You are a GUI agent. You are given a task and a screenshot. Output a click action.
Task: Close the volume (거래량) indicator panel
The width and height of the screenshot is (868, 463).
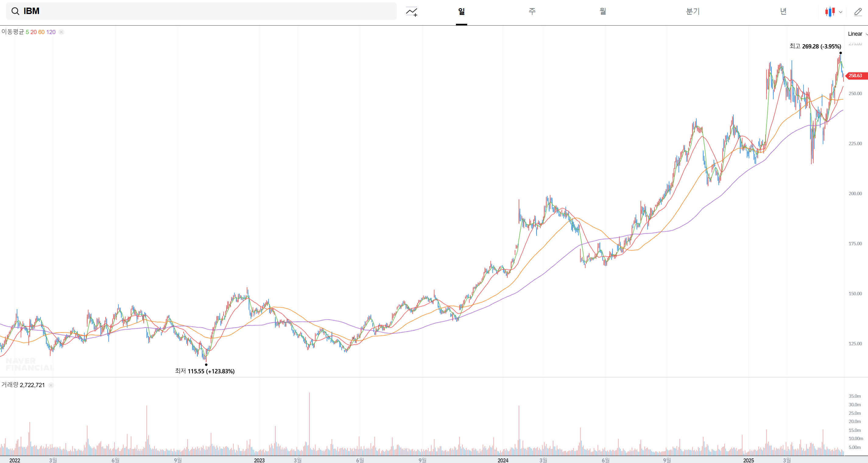point(51,385)
